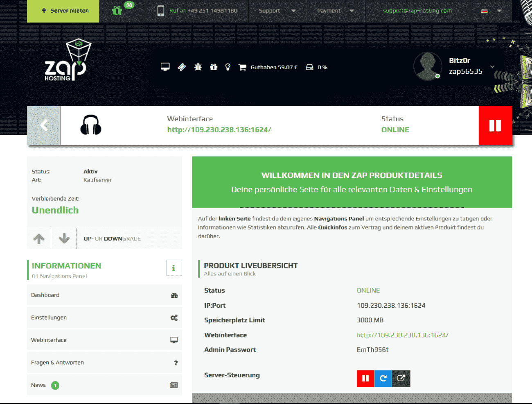532x404 pixels.
Task: Open webinterface with external link button
Action: point(401,378)
